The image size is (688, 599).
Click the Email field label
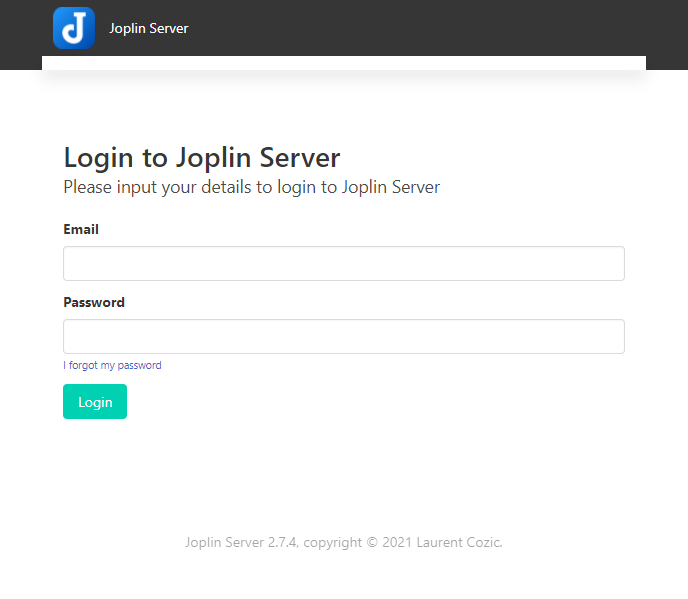pyautogui.click(x=81, y=229)
